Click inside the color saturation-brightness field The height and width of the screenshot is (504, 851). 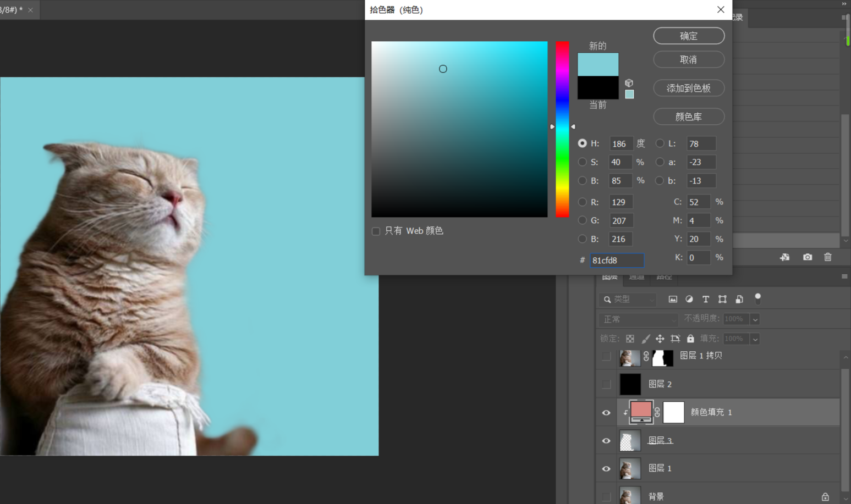point(459,129)
